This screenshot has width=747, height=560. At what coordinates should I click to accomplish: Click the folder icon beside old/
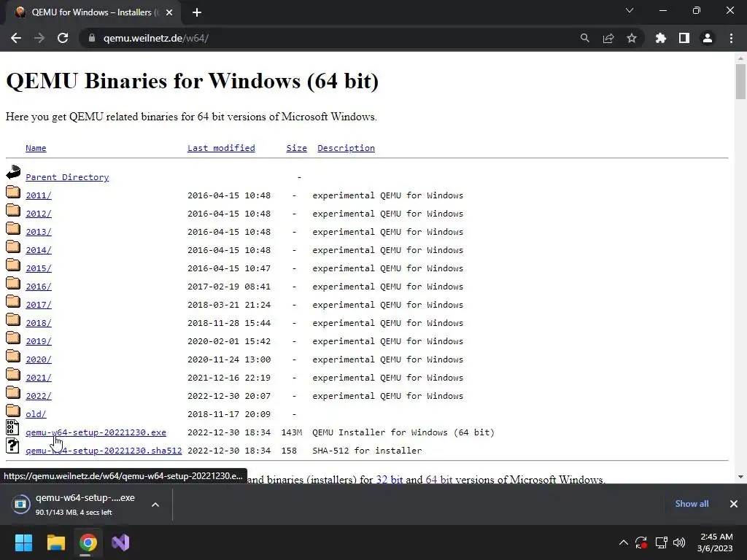[x=13, y=411]
